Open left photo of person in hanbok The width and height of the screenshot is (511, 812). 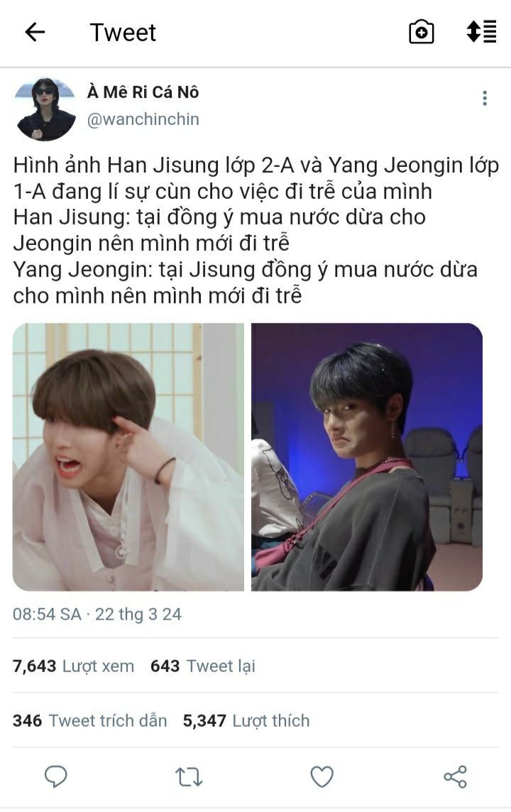[x=128, y=457]
